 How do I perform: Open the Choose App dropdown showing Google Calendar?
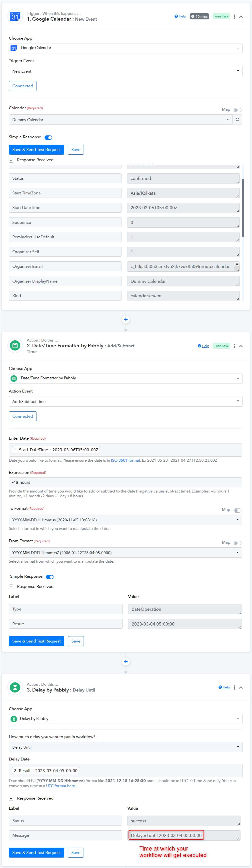(126, 48)
